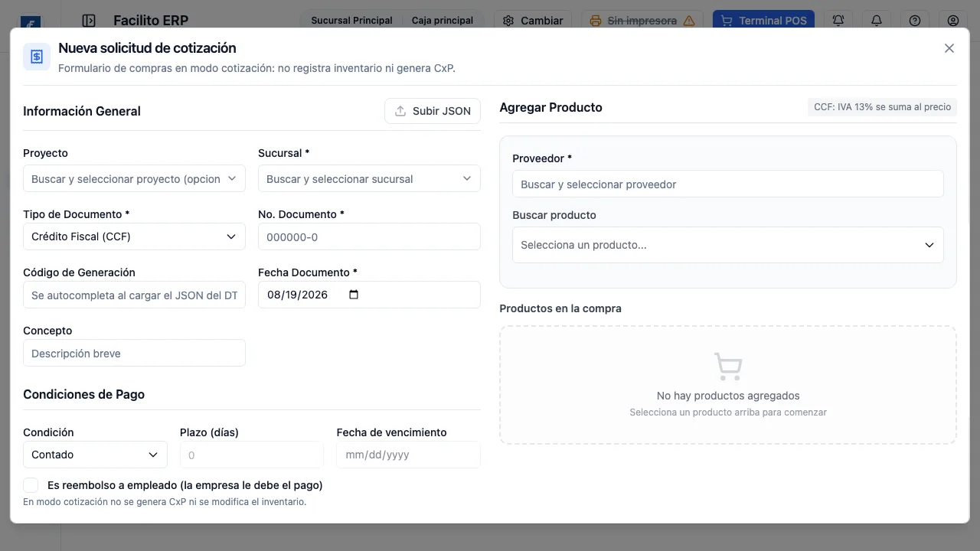The width and height of the screenshot is (980, 551).
Task: Click the CCF IVA 13% badge
Action: tap(882, 107)
